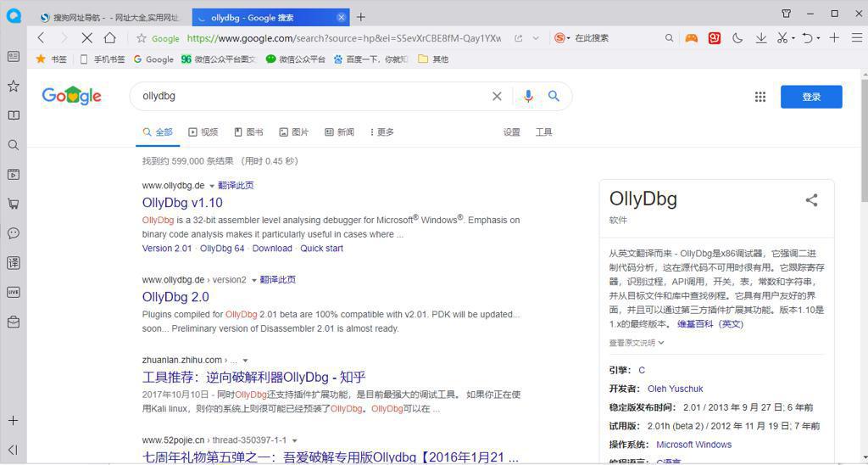Open the Google apps grid
The width and height of the screenshot is (868, 465).
coord(760,97)
